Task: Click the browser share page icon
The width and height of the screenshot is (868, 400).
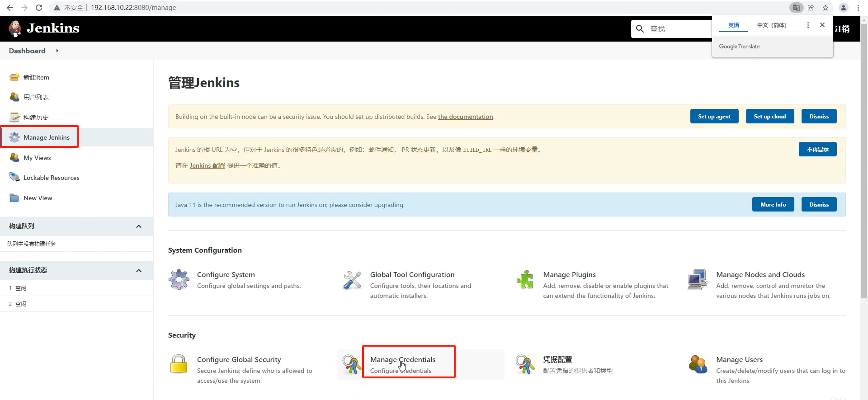Action: (811, 8)
